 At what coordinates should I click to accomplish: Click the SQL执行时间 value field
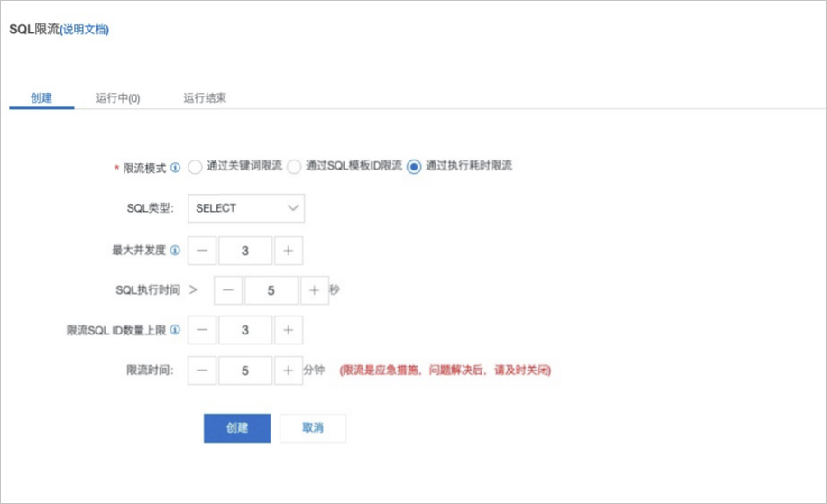(271, 290)
